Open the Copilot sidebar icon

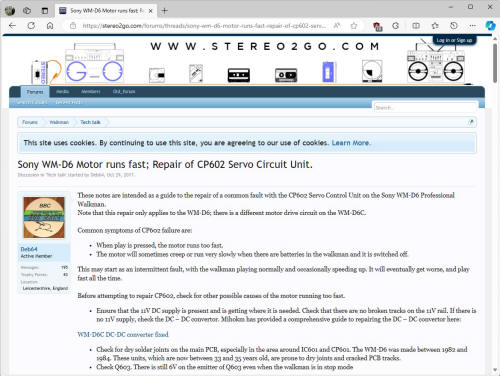(490, 26)
